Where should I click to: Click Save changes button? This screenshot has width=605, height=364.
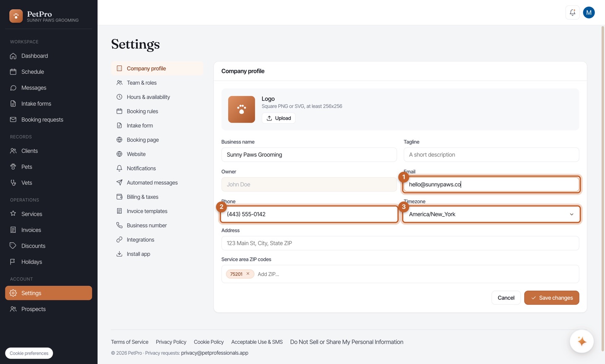click(x=552, y=298)
